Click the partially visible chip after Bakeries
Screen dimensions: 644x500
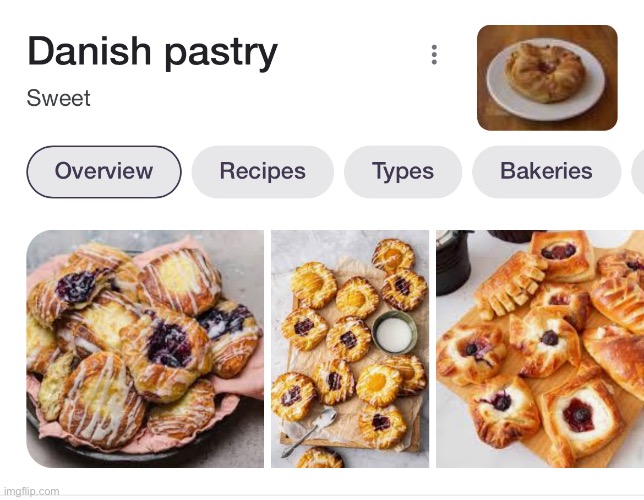(638, 172)
